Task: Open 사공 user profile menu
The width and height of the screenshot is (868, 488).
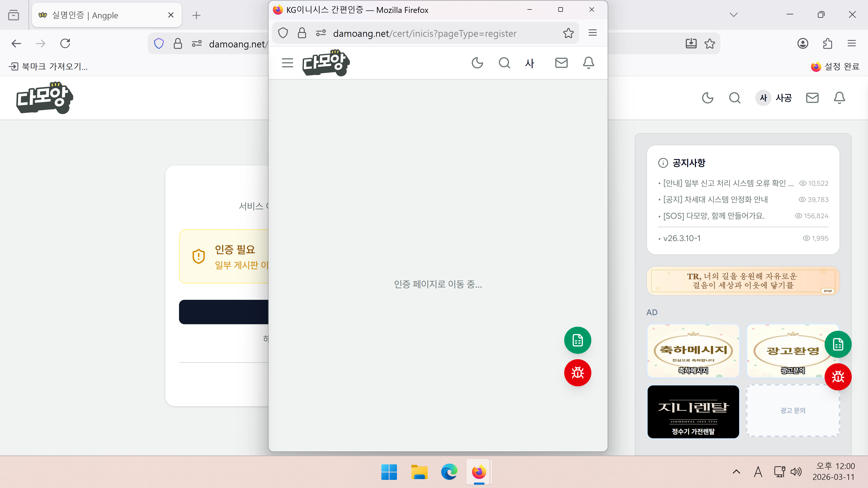Action: coord(774,98)
